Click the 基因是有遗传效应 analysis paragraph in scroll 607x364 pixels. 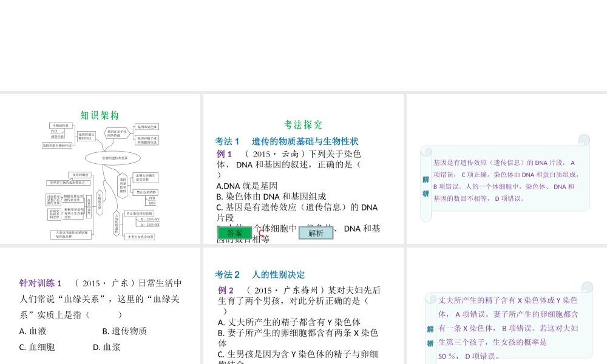click(506, 180)
